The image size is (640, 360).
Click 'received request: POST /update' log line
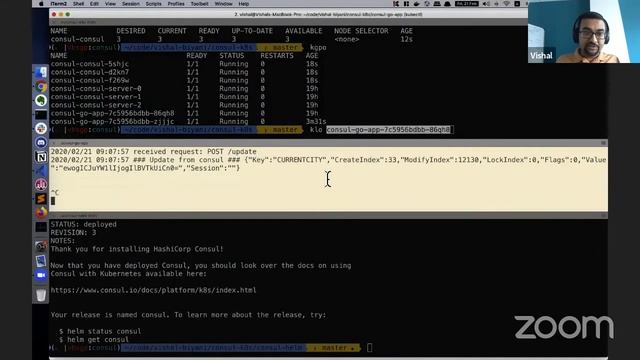tap(195, 152)
